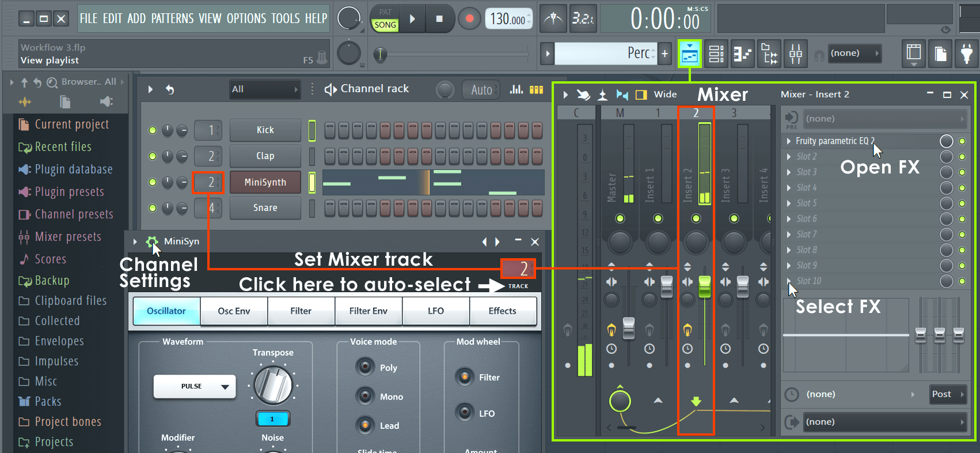Expand the Slot 5 menu arrow

pyautogui.click(x=789, y=203)
